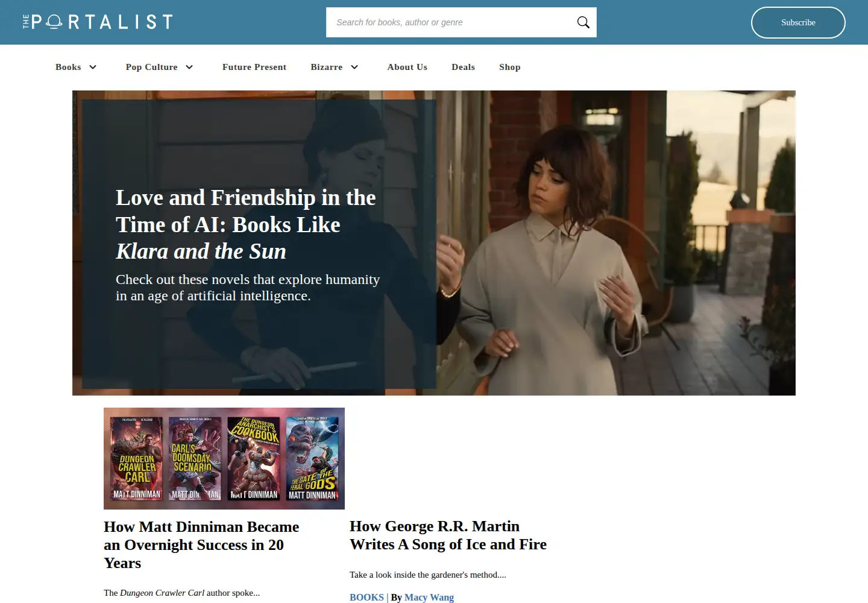Open the Books menu item

(68, 67)
